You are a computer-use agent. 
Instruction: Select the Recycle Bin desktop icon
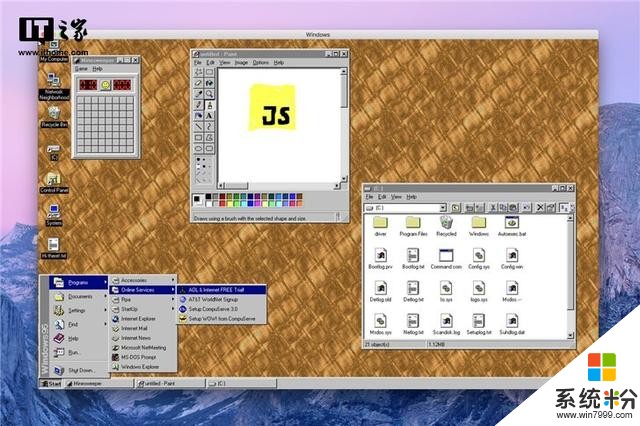click(54, 117)
